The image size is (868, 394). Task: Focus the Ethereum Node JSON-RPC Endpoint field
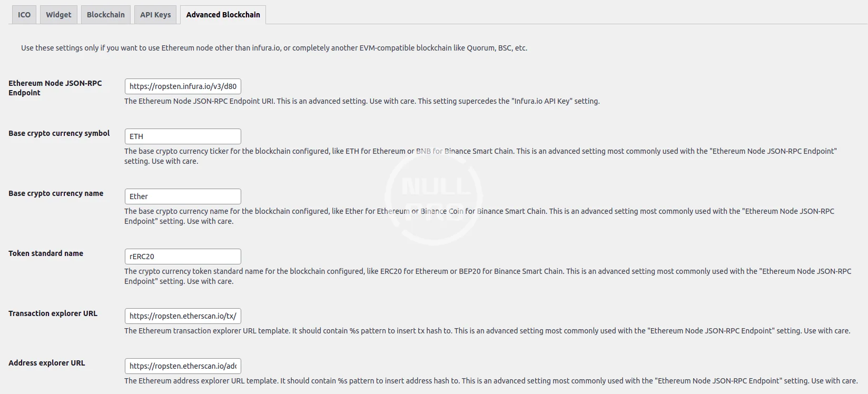pyautogui.click(x=183, y=86)
